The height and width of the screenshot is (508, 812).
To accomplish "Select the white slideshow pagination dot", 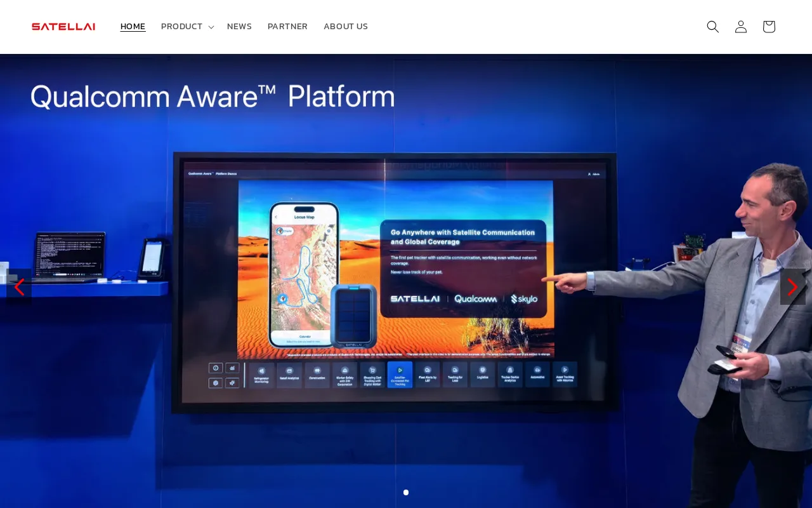I will coord(406,492).
